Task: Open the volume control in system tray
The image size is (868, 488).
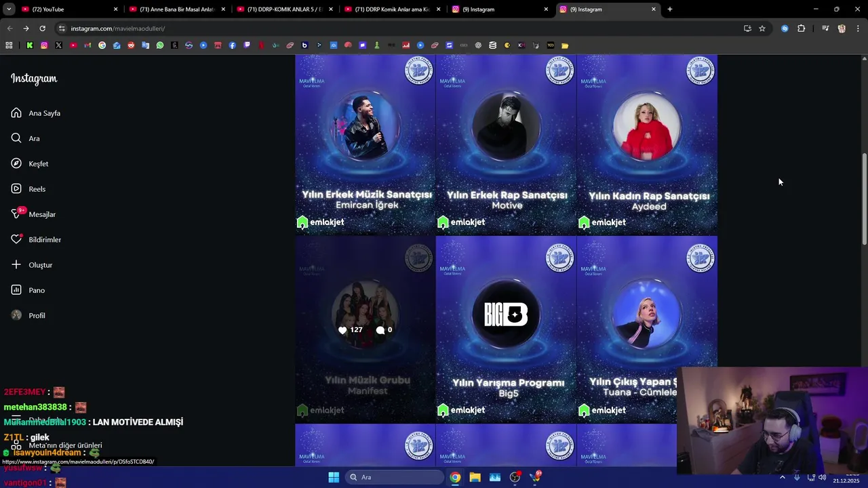Action: tap(822, 477)
